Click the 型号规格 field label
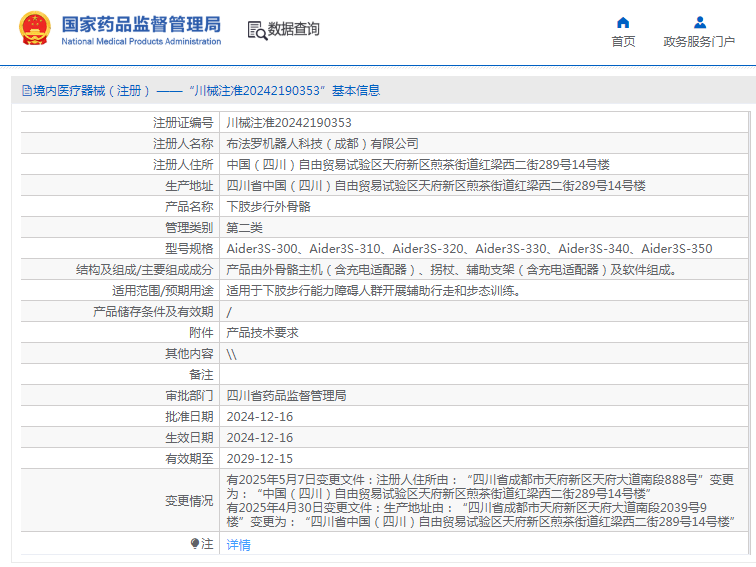The height and width of the screenshot is (567, 756). tap(189, 249)
